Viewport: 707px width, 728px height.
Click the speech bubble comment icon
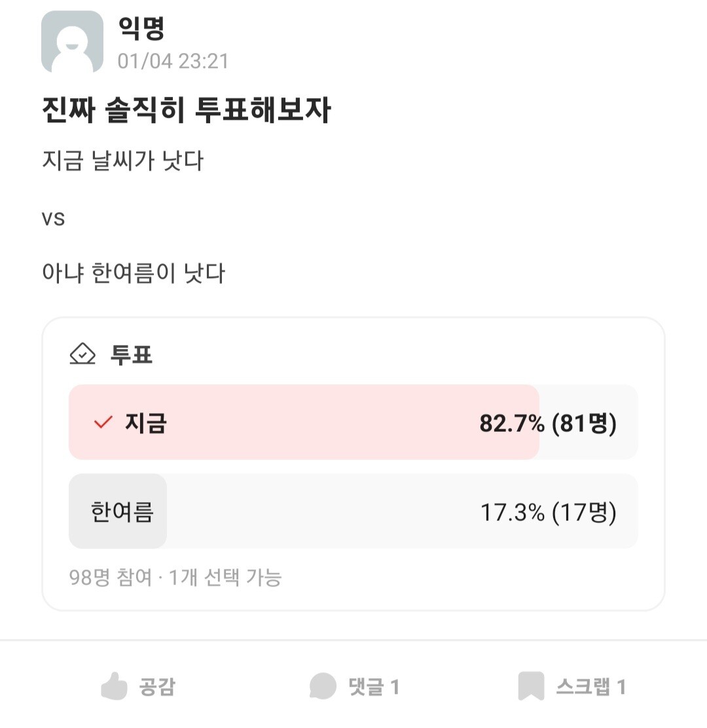click(x=323, y=686)
